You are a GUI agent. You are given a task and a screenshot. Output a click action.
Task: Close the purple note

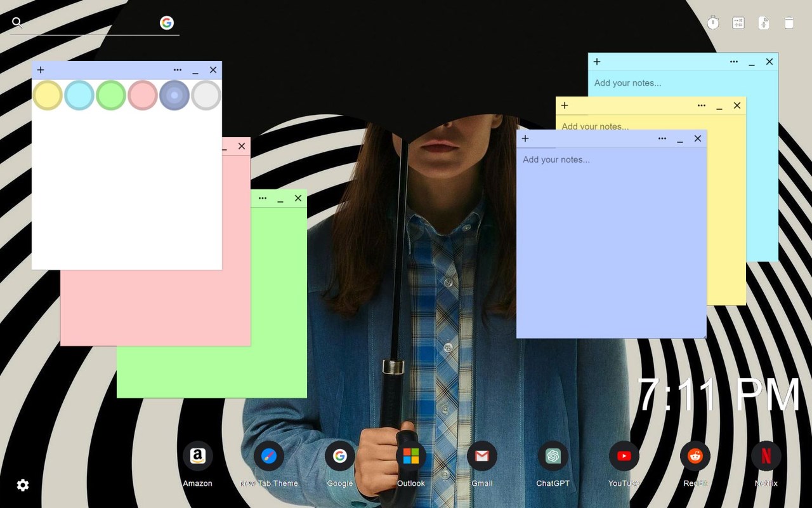(698, 138)
